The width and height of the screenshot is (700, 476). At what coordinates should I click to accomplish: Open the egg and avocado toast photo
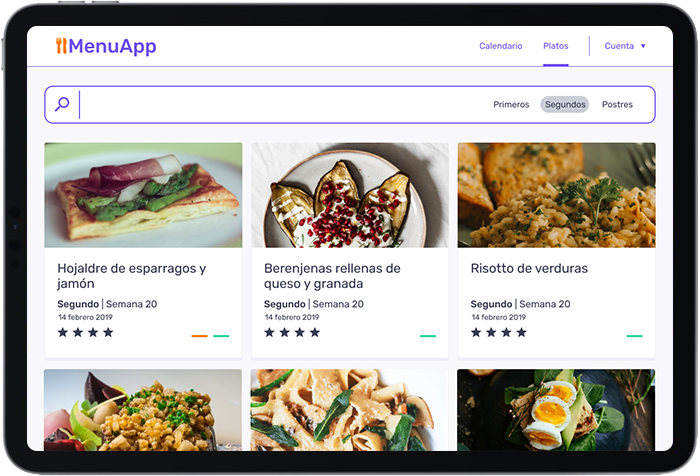click(x=556, y=410)
